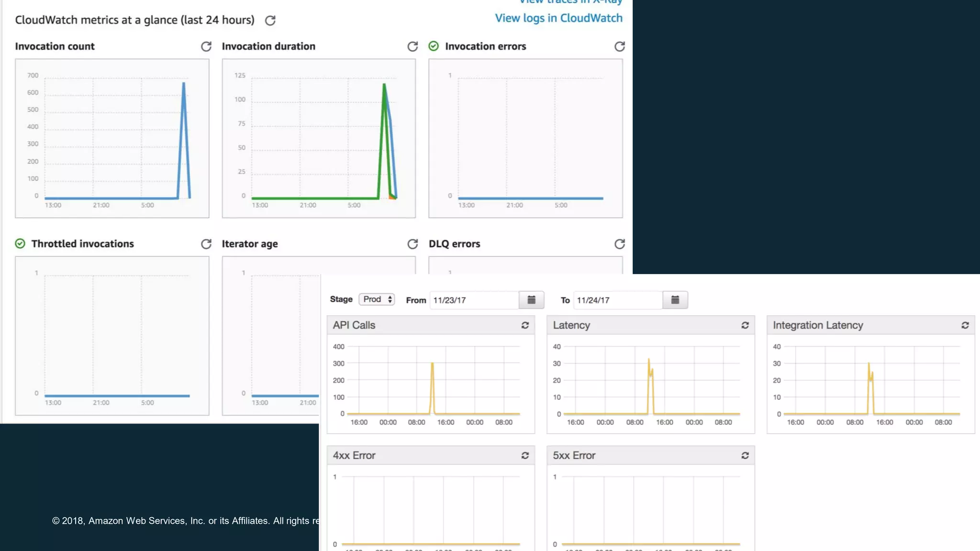Refresh the Invocation duration chart
Image resolution: width=980 pixels, height=551 pixels.
412,46
